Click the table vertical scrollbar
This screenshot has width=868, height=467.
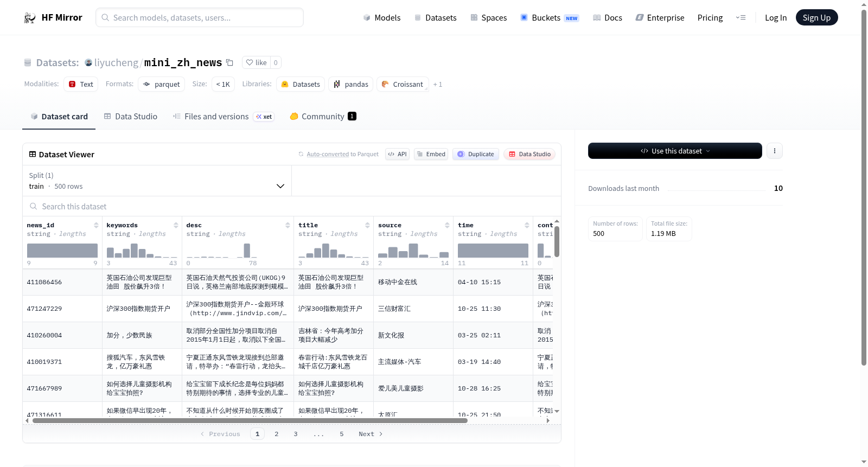tap(557, 241)
